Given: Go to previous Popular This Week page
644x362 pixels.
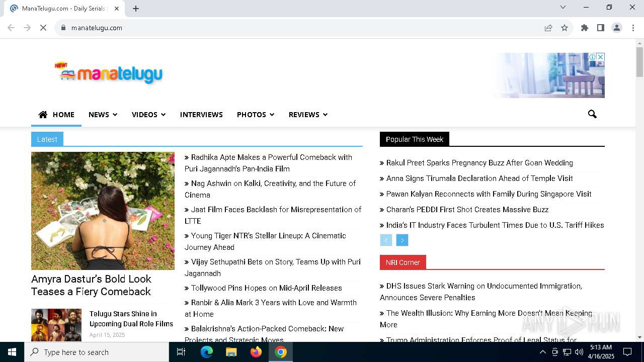Looking at the screenshot, I should (x=386, y=240).
